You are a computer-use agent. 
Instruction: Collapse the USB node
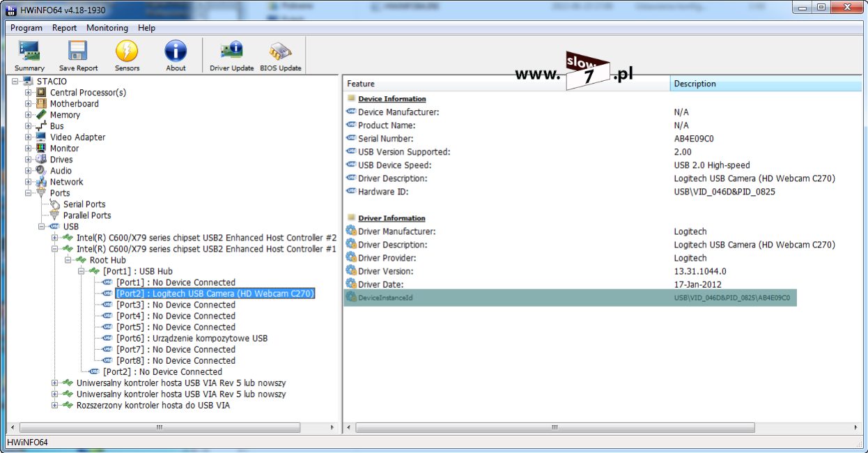click(x=42, y=227)
